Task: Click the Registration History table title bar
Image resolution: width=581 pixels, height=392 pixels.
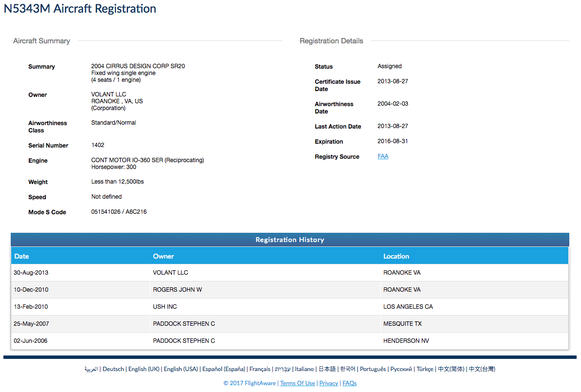Action: coord(290,240)
